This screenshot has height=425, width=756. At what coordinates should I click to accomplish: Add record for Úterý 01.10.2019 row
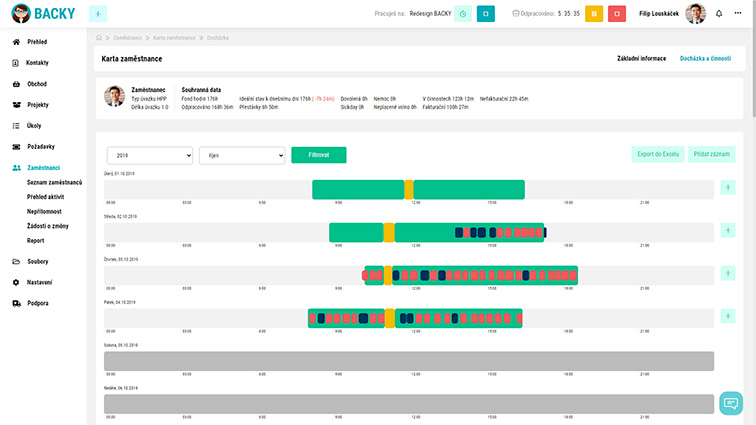(727, 187)
